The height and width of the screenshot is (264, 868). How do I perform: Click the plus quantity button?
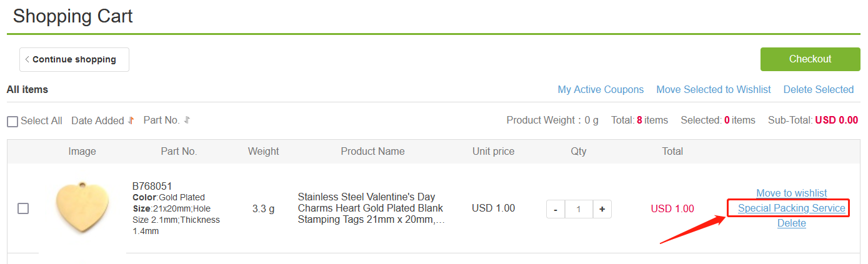point(602,210)
